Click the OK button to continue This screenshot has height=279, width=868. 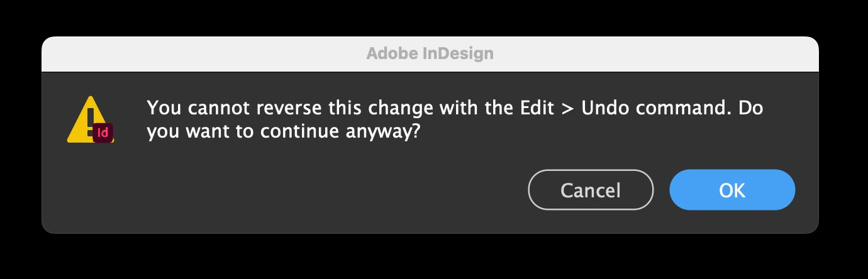[732, 190]
